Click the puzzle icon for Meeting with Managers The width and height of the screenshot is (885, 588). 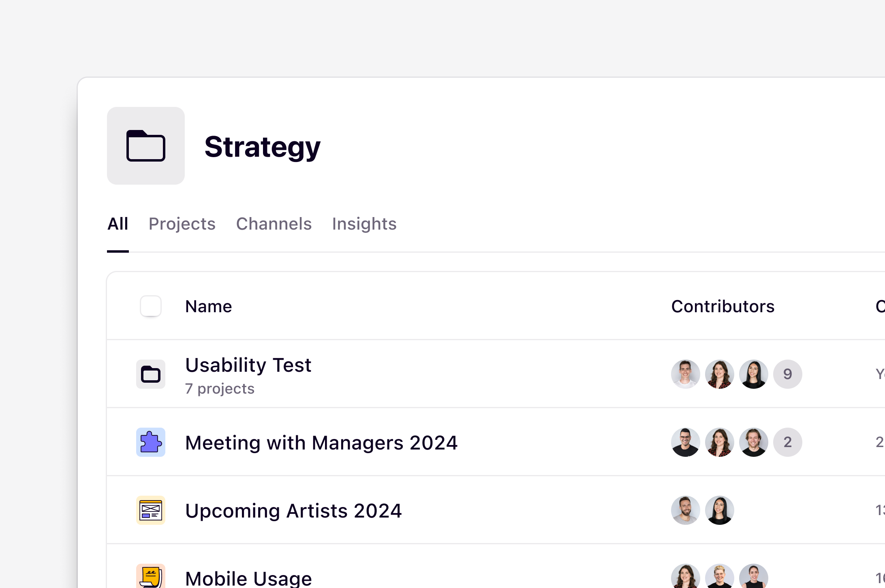coord(151,442)
